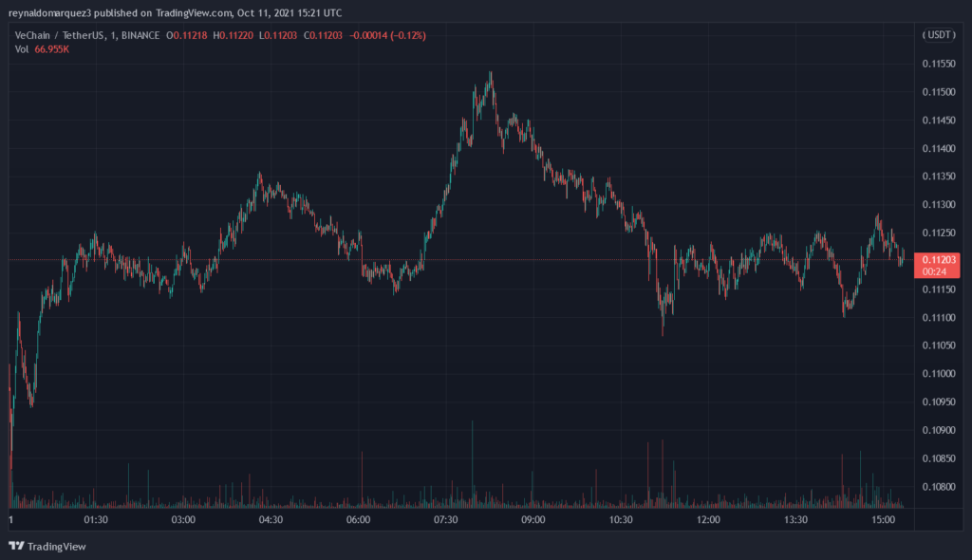Click the publisher credit text in header
Viewport: 972px width, 560px height.
point(175,12)
